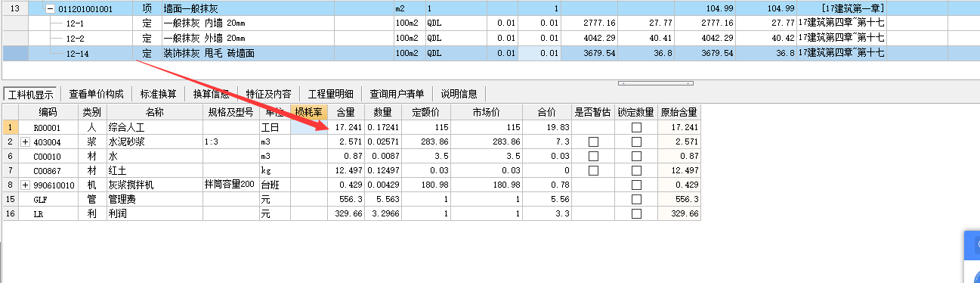Open the 标准换算 tab

[158, 95]
